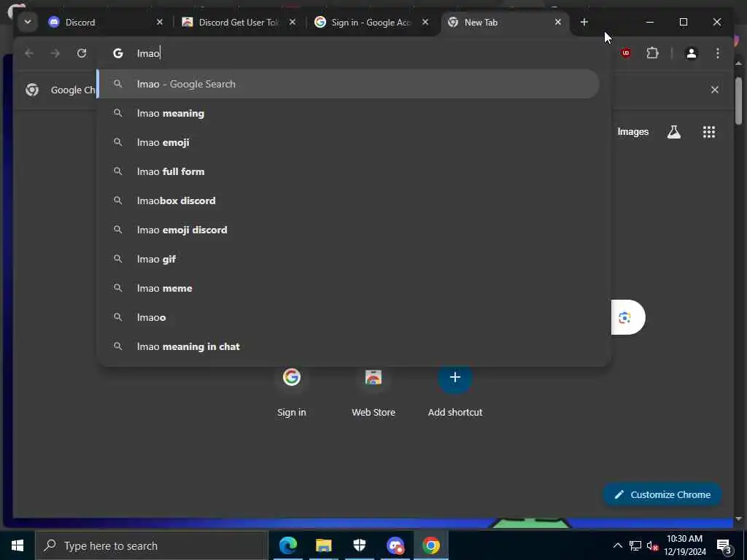Click the page vertical scrollbar thumb
The image size is (747, 560).
[x=738, y=101]
